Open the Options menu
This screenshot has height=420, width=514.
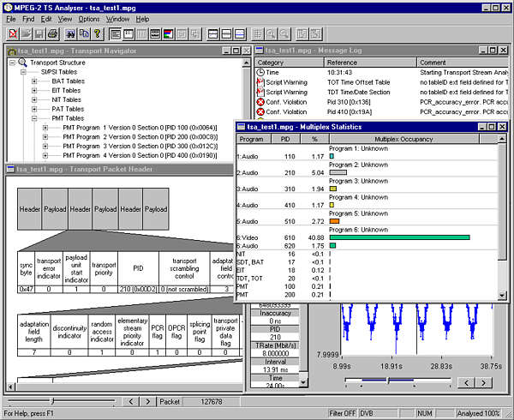tap(88, 19)
